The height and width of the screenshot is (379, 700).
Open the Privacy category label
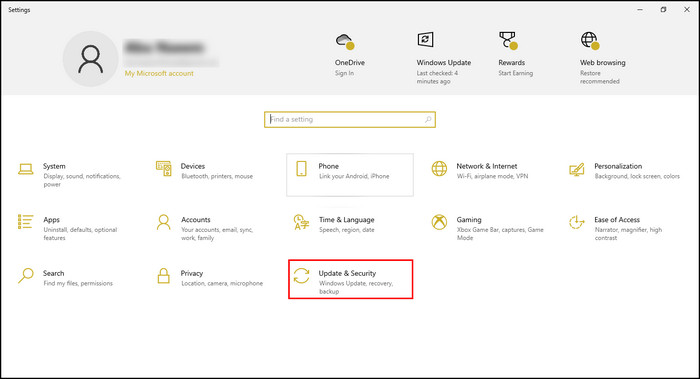point(192,273)
